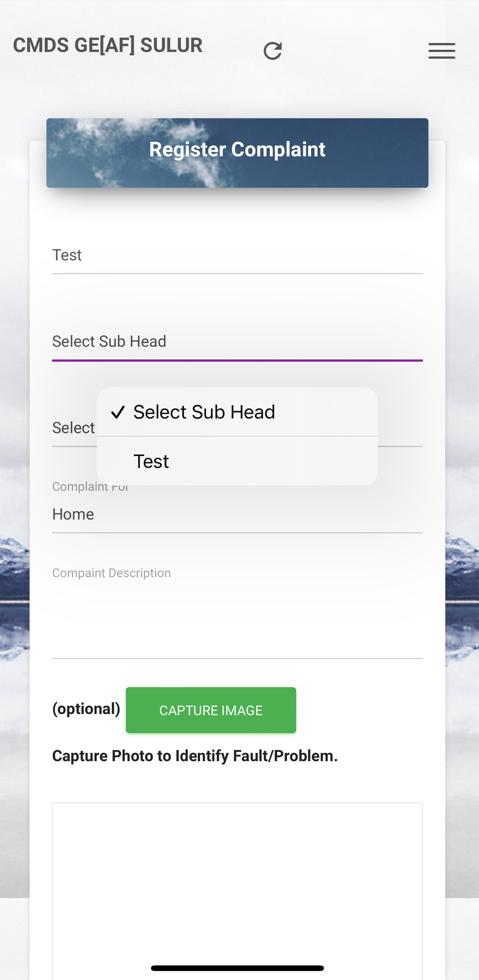The height and width of the screenshot is (980, 479).
Task: Click the "(optional)" label beside Capture Image
Action: click(x=86, y=709)
